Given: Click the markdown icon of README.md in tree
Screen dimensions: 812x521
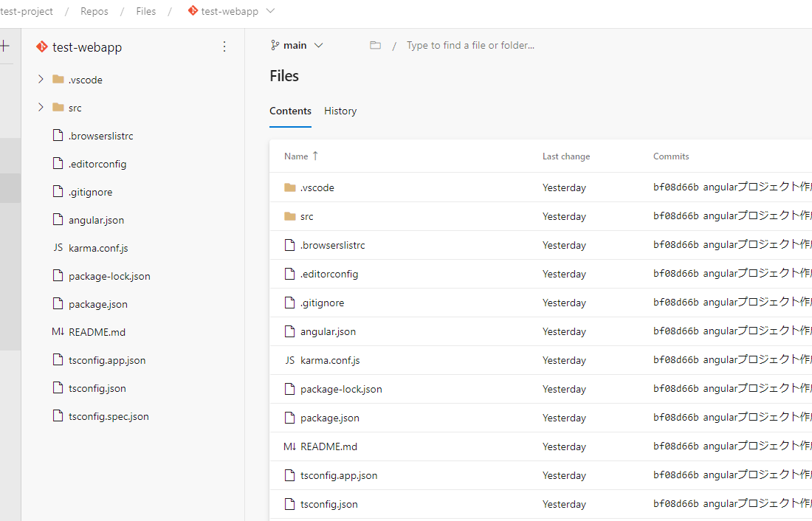Looking at the screenshot, I should pyautogui.click(x=58, y=332).
